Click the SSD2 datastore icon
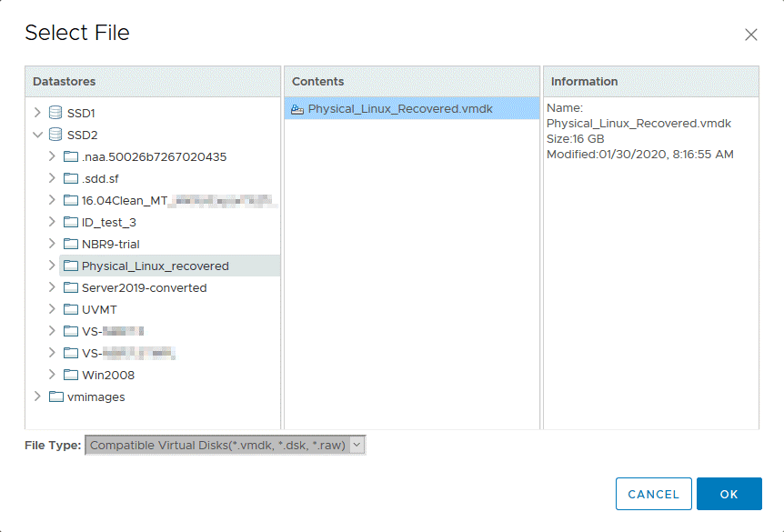 tap(55, 135)
